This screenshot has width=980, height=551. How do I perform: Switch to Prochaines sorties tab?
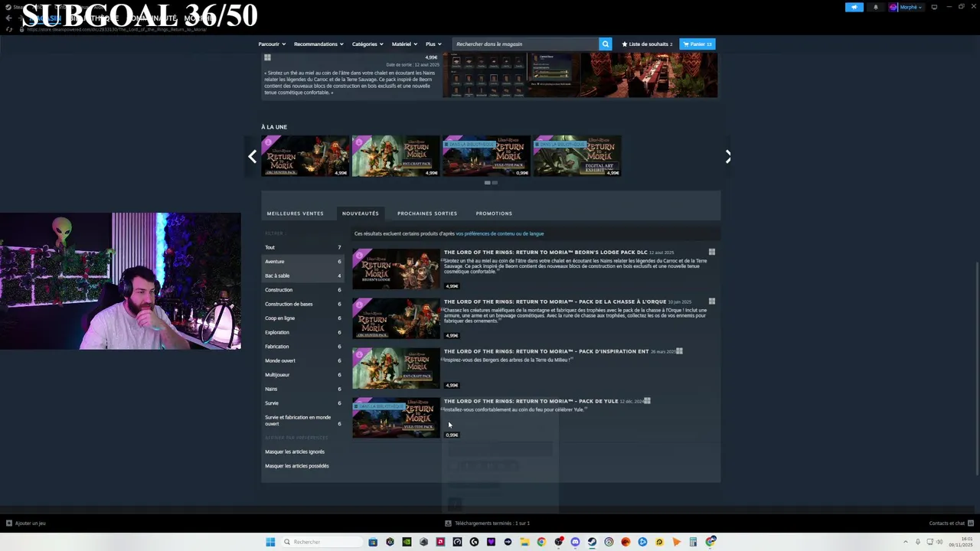[x=427, y=214]
